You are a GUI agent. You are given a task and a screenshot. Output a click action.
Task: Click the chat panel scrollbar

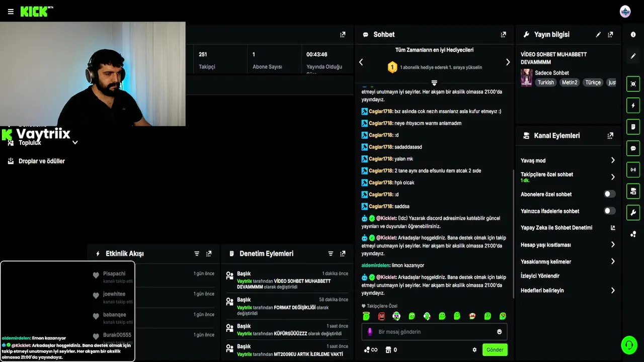513,234
